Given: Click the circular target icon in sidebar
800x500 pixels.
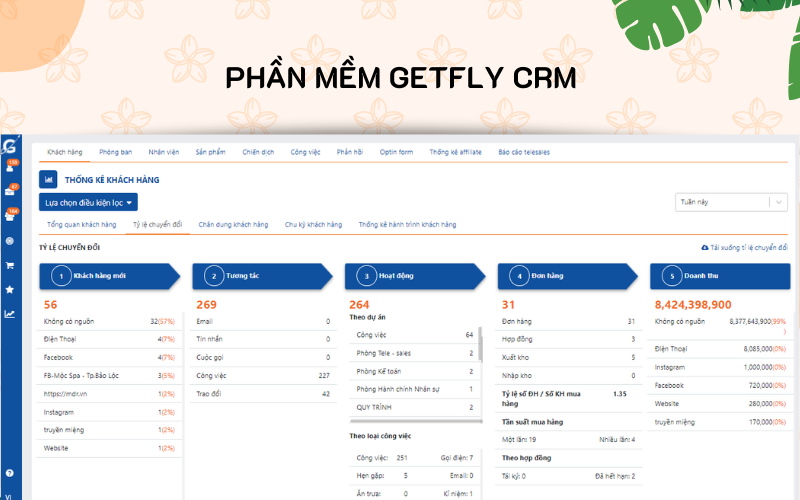Looking at the screenshot, I should coord(10,241).
